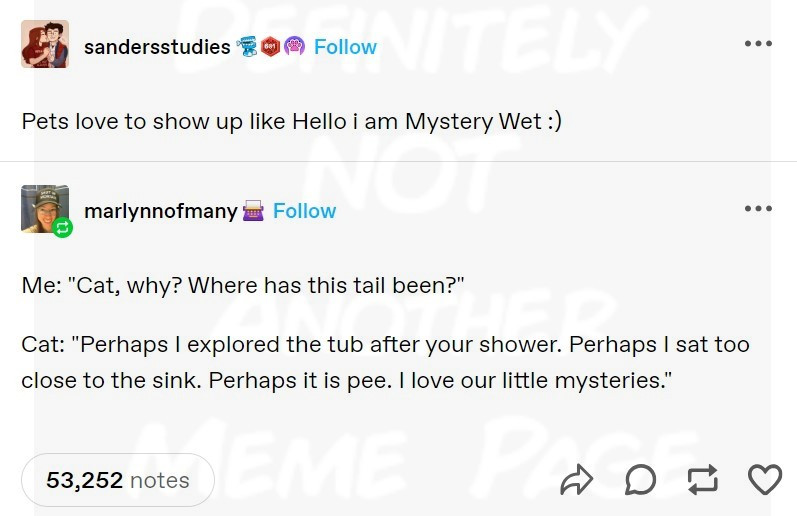
Task: Click the purple paw badge beside sandersstudies
Action: [x=294, y=46]
